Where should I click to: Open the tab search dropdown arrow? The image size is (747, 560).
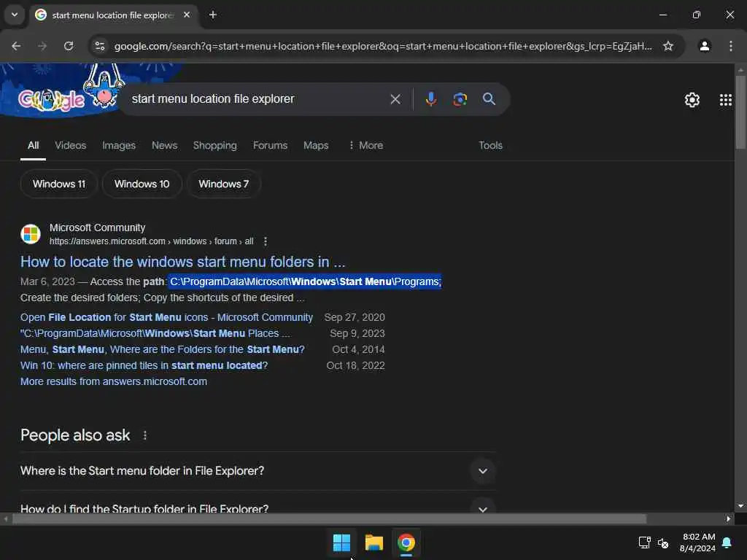point(15,15)
